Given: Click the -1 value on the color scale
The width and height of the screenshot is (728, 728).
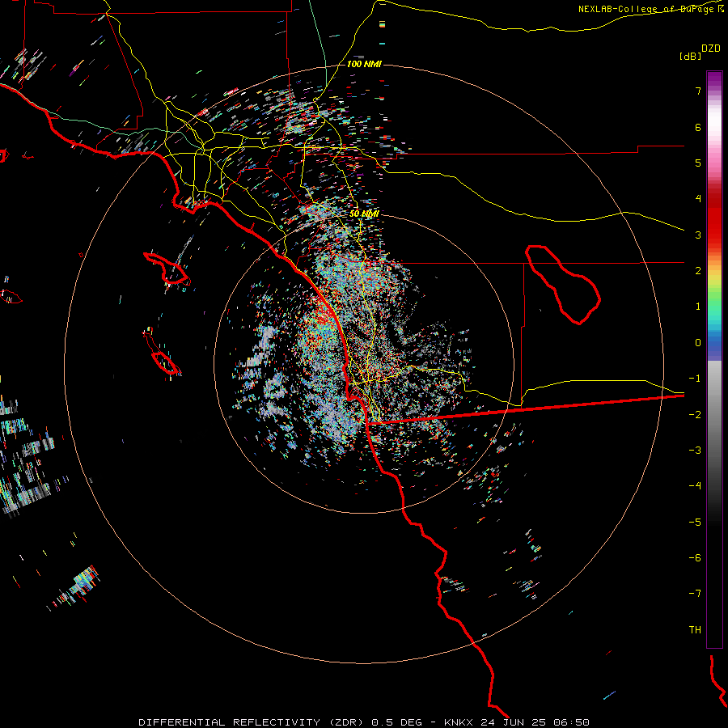Looking at the screenshot, I should click(695, 379).
